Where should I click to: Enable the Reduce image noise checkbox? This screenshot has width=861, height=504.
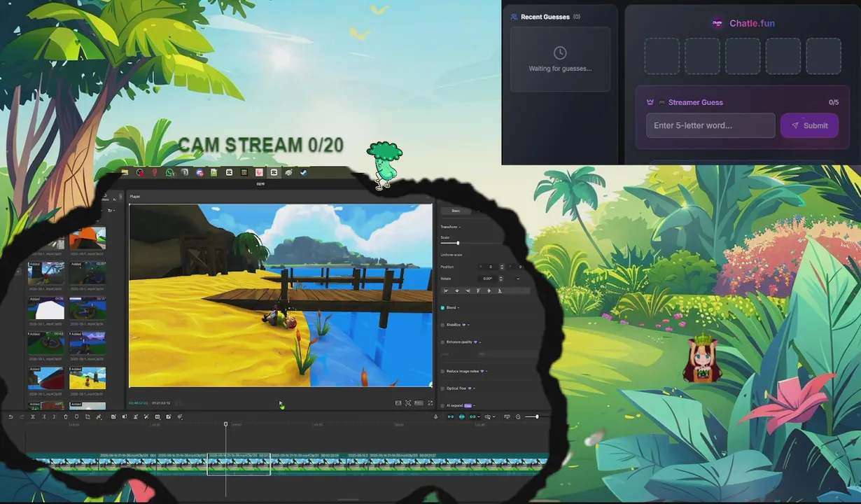coord(442,371)
